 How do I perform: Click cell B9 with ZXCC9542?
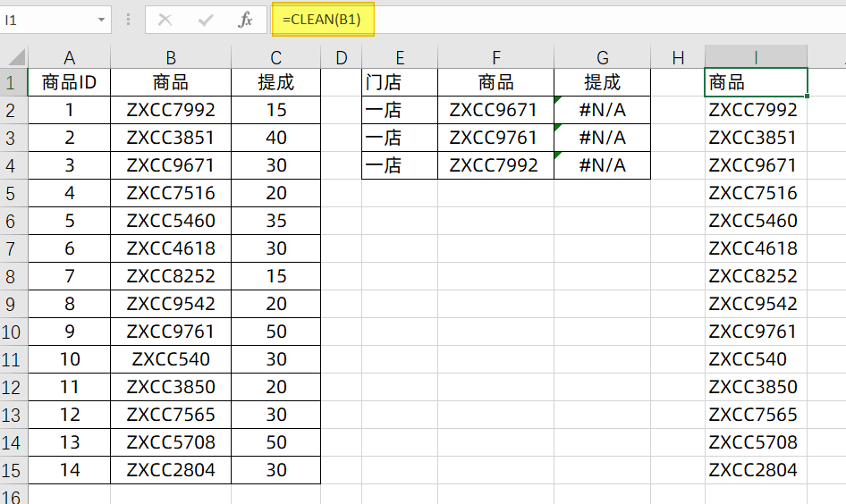coord(171,304)
